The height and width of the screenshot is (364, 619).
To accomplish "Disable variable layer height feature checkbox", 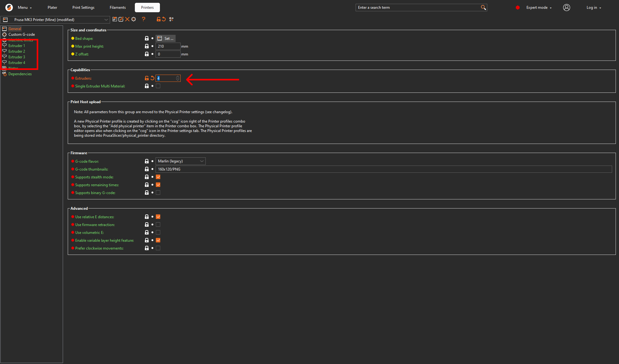I will point(158,240).
